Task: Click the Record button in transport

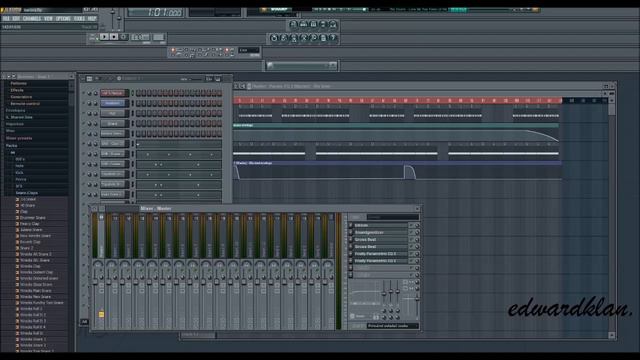Action: pyautogui.click(x=124, y=37)
